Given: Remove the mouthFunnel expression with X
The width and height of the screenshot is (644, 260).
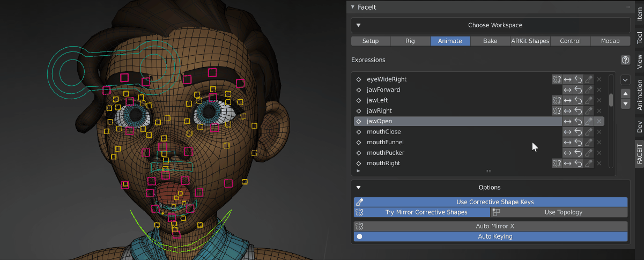Looking at the screenshot, I should click(x=599, y=143).
